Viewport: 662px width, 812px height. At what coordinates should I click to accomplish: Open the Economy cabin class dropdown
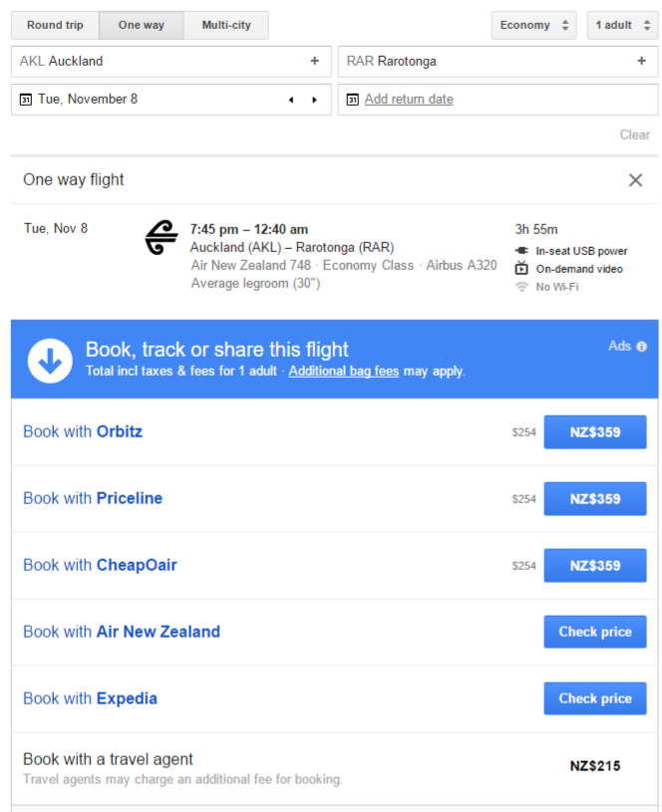pyautogui.click(x=533, y=25)
